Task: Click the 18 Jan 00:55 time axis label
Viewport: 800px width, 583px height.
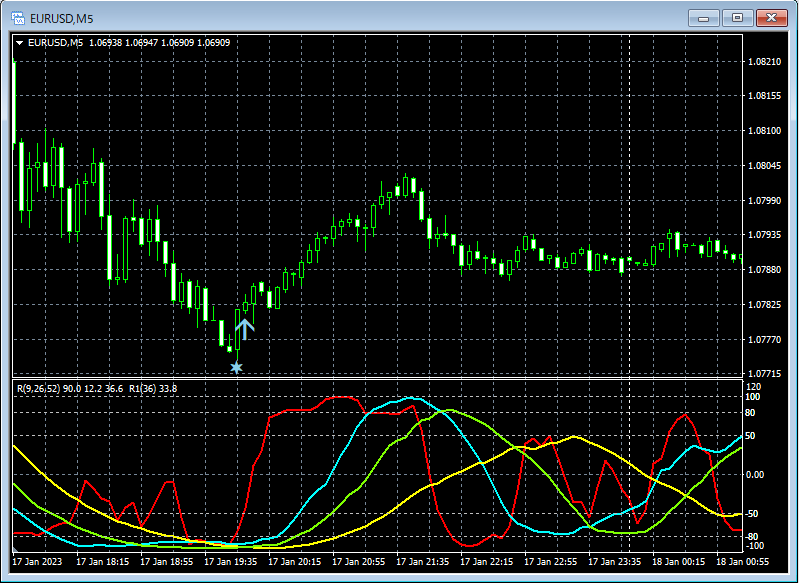Action: click(x=743, y=562)
